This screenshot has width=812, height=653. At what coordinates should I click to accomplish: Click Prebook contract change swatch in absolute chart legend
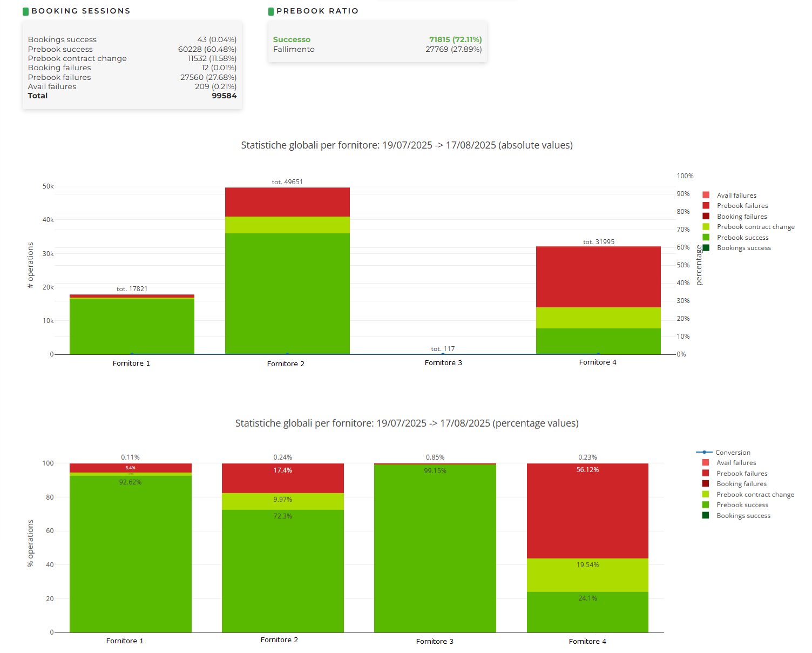pos(706,227)
